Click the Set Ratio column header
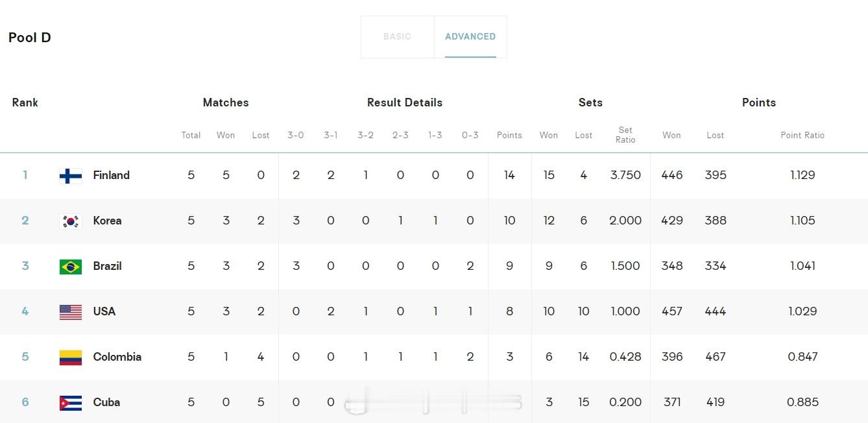868x423 pixels. coord(625,135)
